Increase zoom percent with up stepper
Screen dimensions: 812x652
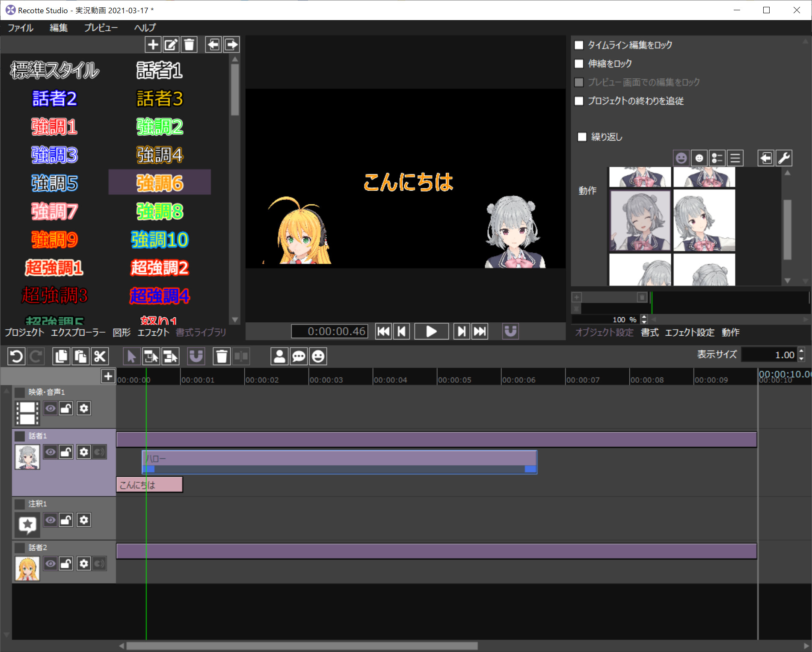pos(644,317)
